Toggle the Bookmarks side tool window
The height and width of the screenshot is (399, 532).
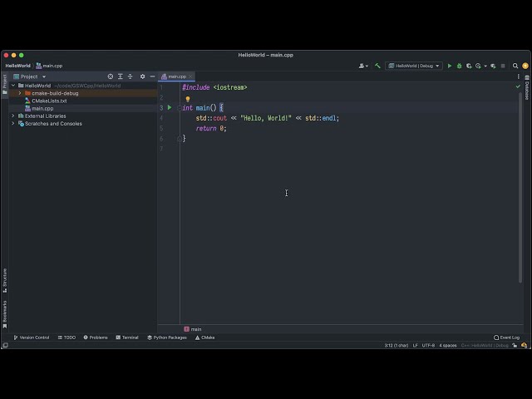point(5,314)
